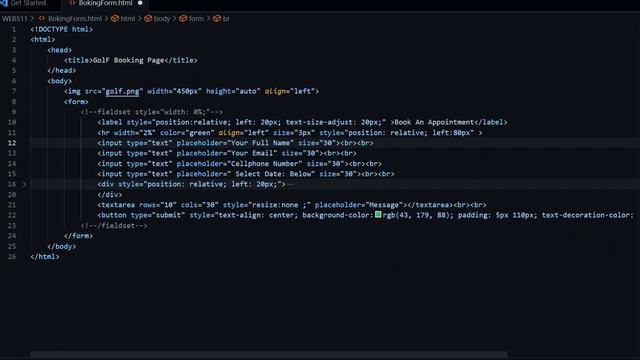Screen dimensions: 640x360
Task: Select the BokingForm.html editor tab
Action: pyautogui.click(x=105, y=3)
